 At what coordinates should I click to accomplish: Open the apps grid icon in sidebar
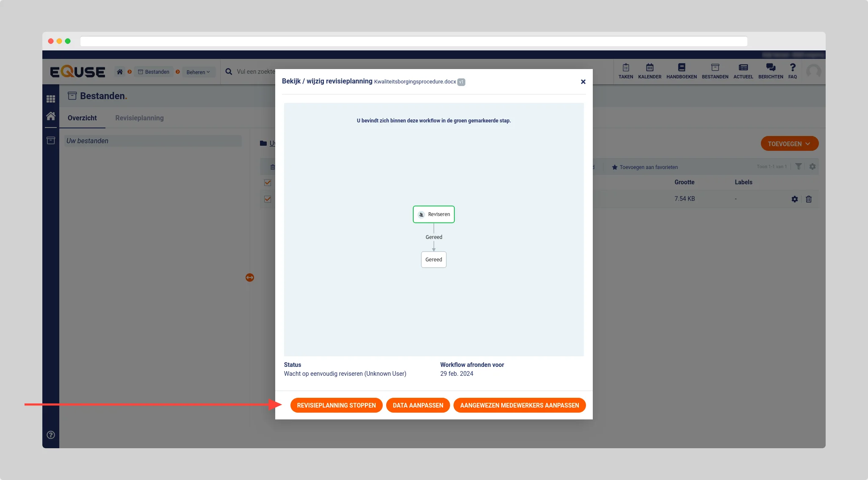coord(51,99)
